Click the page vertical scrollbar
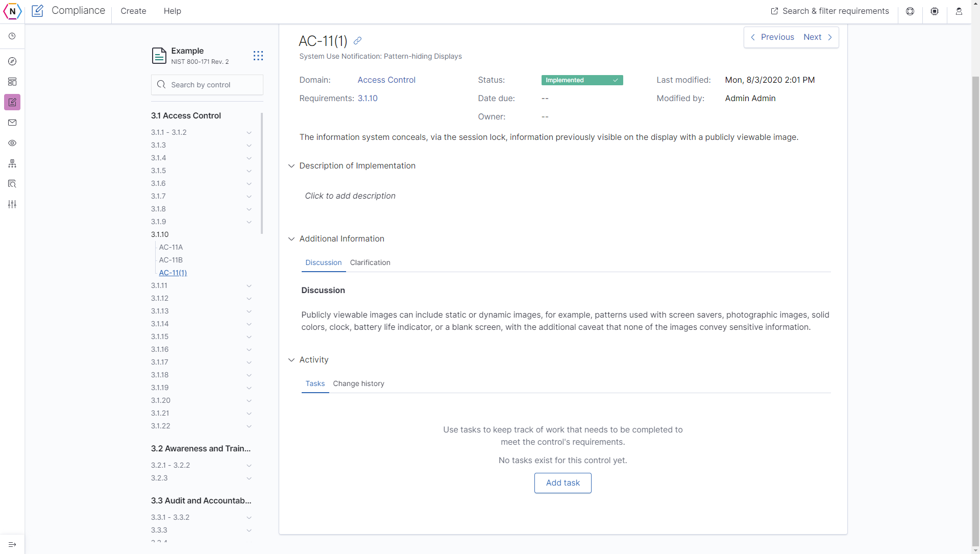The height and width of the screenshot is (554, 980). pyautogui.click(x=975, y=311)
